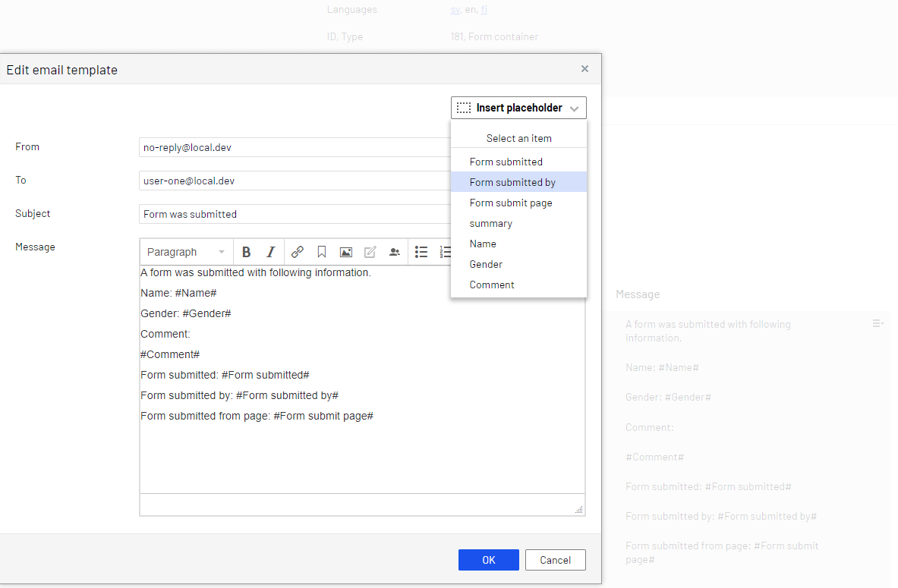Viewport: 898px width, 588px height.
Task: Select Form submitted from the placeholder list
Action: [506, 161]
